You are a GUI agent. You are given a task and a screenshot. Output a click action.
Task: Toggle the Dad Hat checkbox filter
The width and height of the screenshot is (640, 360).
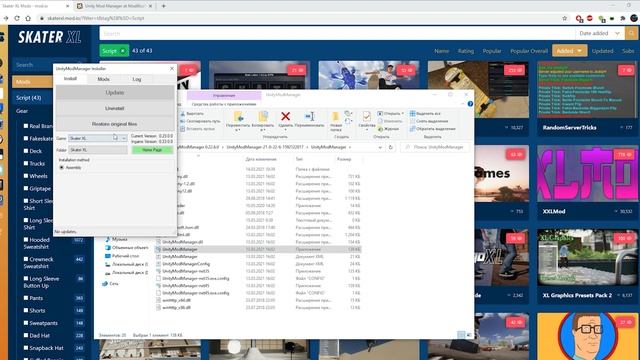(x=26, y=336)
